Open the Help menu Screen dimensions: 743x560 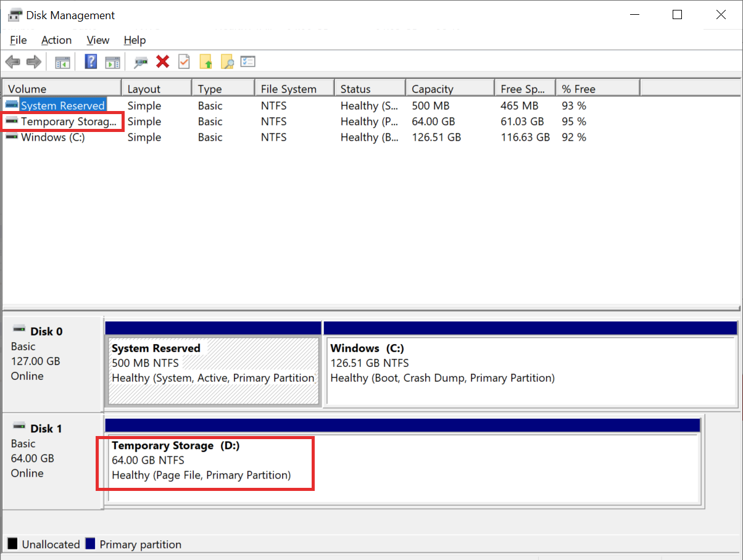(x=135, y=40)
